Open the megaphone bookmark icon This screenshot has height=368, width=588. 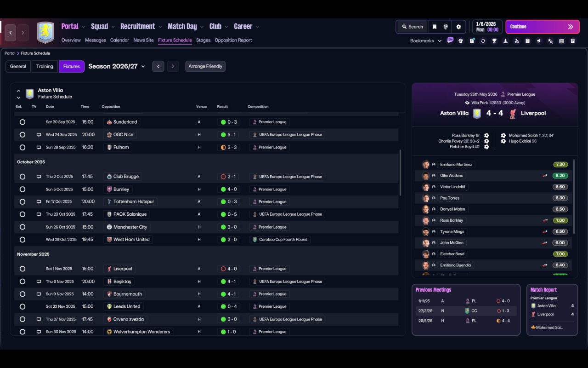tap(539, 41)
